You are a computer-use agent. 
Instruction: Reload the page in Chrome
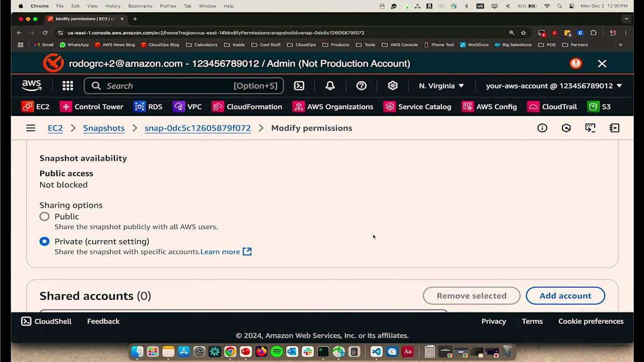(x=45, y=33)
